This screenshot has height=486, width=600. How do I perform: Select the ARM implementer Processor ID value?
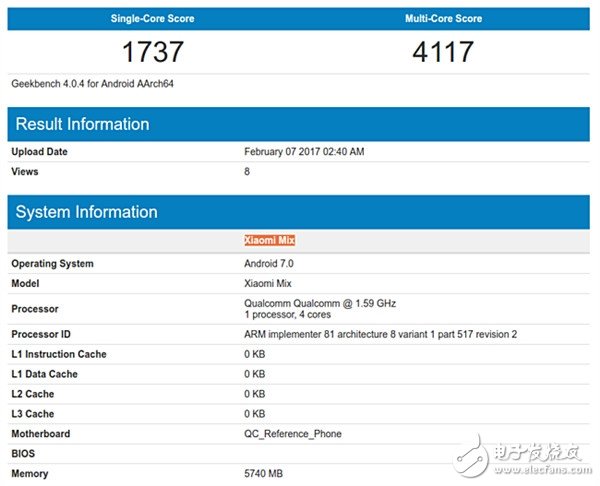[381, 334]
